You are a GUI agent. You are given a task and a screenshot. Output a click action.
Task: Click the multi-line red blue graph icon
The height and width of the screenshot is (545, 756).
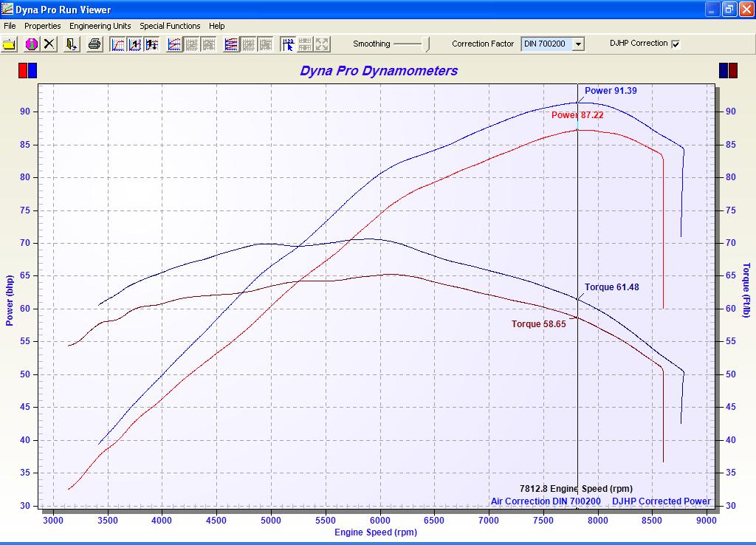coord(231,44)
